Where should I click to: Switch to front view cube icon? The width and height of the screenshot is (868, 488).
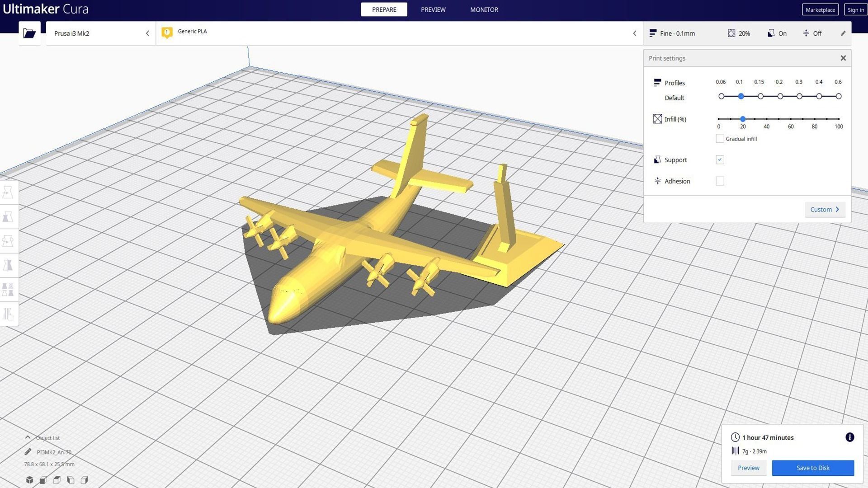(x=43, y=480)
